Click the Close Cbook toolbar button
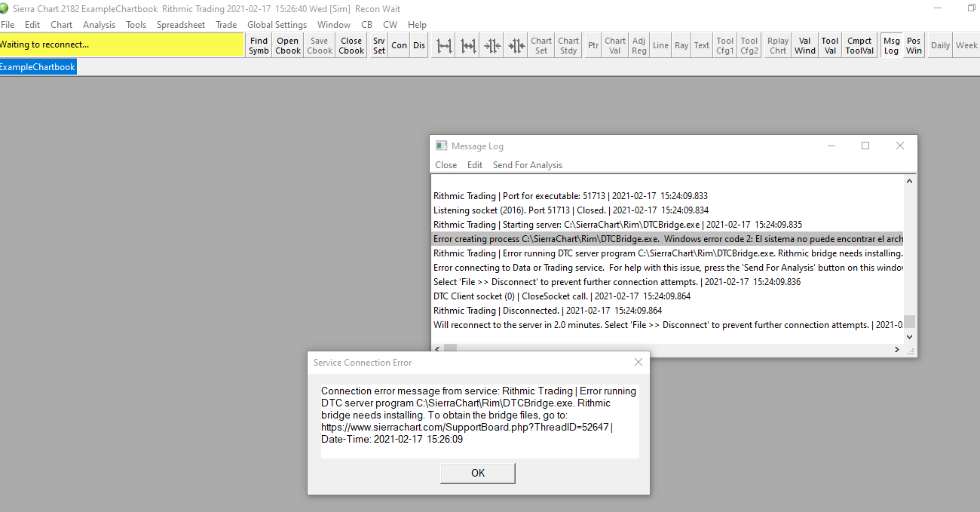980x512 pixels. tap(351, 45)
